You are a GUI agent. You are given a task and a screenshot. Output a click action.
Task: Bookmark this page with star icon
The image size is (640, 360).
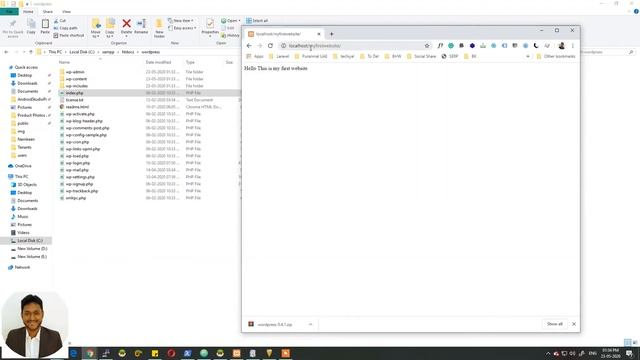[x=427, y=46]
